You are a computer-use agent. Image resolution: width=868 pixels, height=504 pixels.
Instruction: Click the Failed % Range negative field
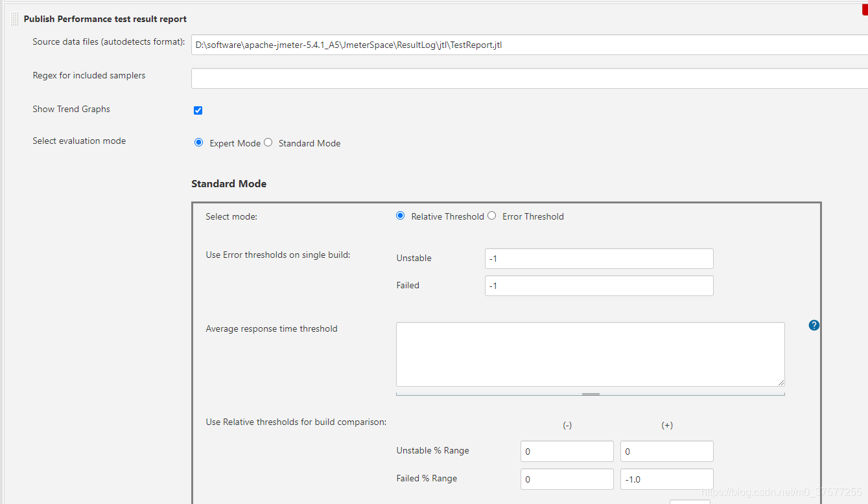coord(567,479)
